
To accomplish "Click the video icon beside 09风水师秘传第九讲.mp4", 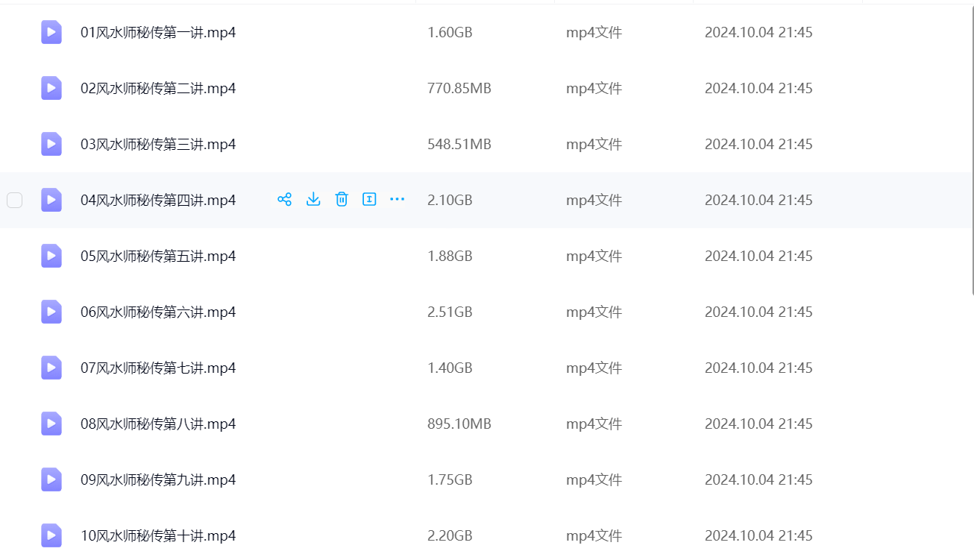I will tap(51, 479).
